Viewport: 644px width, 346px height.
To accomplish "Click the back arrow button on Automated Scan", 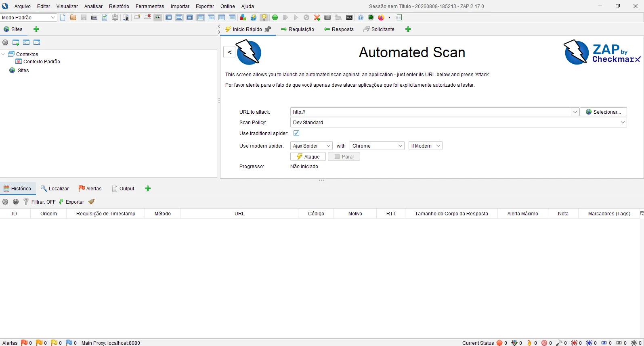I will pyautogui.click(x=229, y=52).
